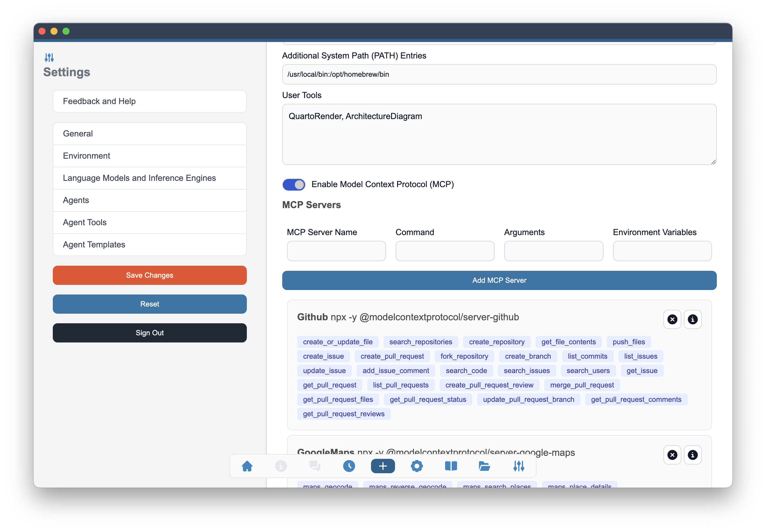The height and width of the screenshot is (532, 766).
Task: Show info for GoogleMaps MCP server
Action: [692, 455]
